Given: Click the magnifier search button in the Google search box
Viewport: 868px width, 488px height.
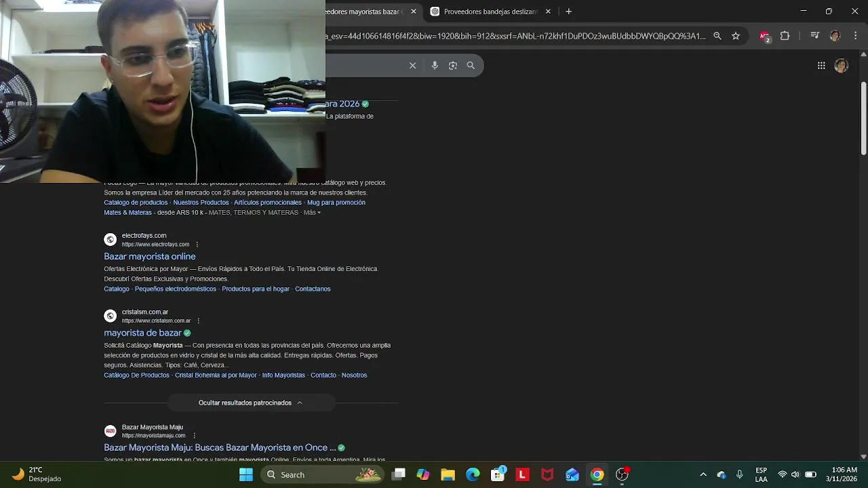Looking at the screenshot, I should pos(471,66).
